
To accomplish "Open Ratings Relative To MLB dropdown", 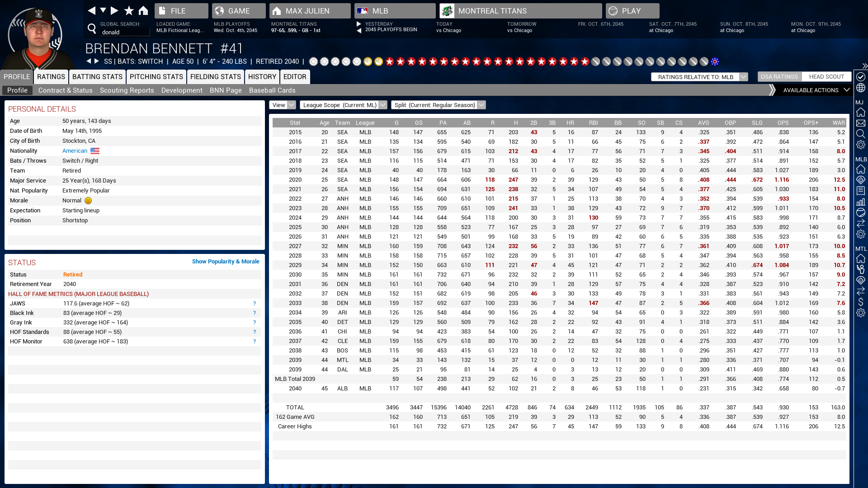I will (699, 77).
